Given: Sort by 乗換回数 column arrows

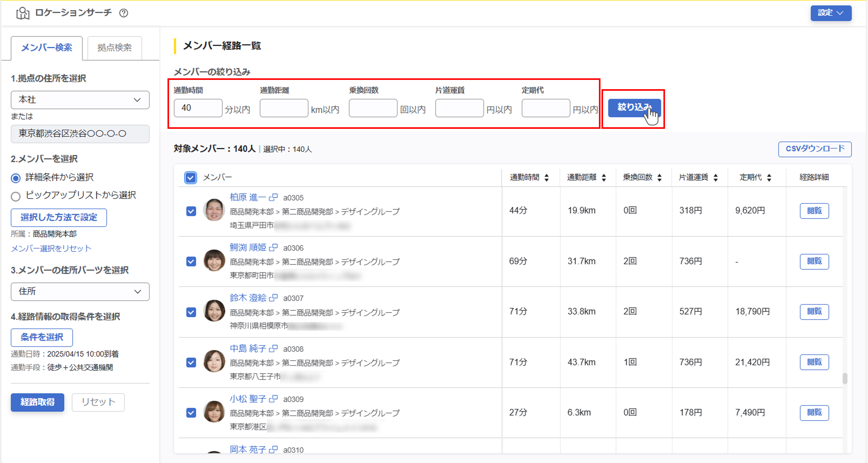Looking at the screenshot, I should tap(659, 178).
